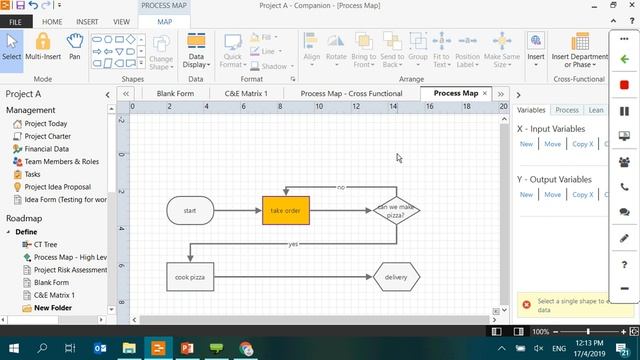This screenshot has height=360, width=640.
Task: Click the Change Shape button
Action: [161, 52]
